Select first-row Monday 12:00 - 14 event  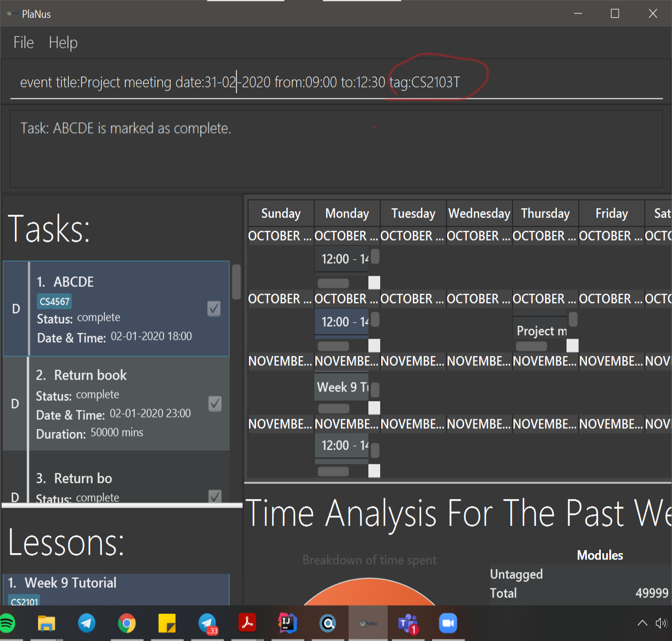[x=342, y=259]
